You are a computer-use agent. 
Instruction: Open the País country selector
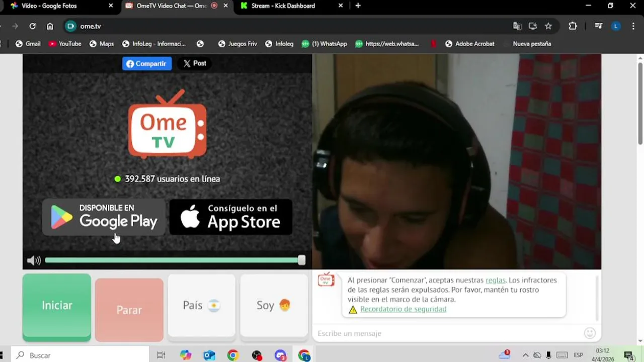[x=201, y=305]
